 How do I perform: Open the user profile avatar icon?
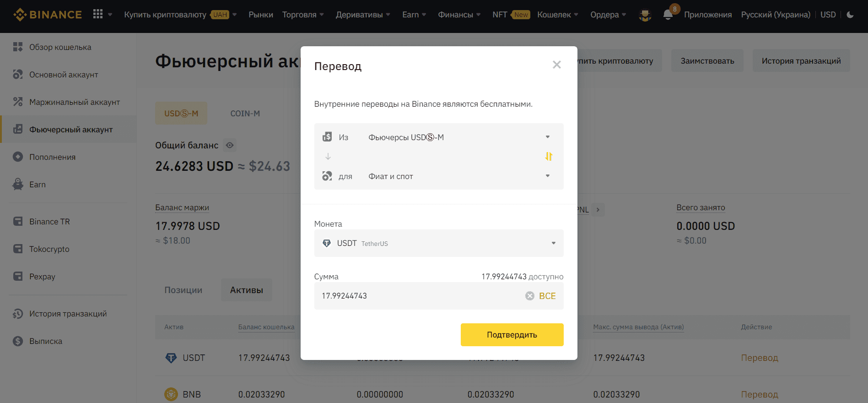pyautogui.click(x=645, y=15)
